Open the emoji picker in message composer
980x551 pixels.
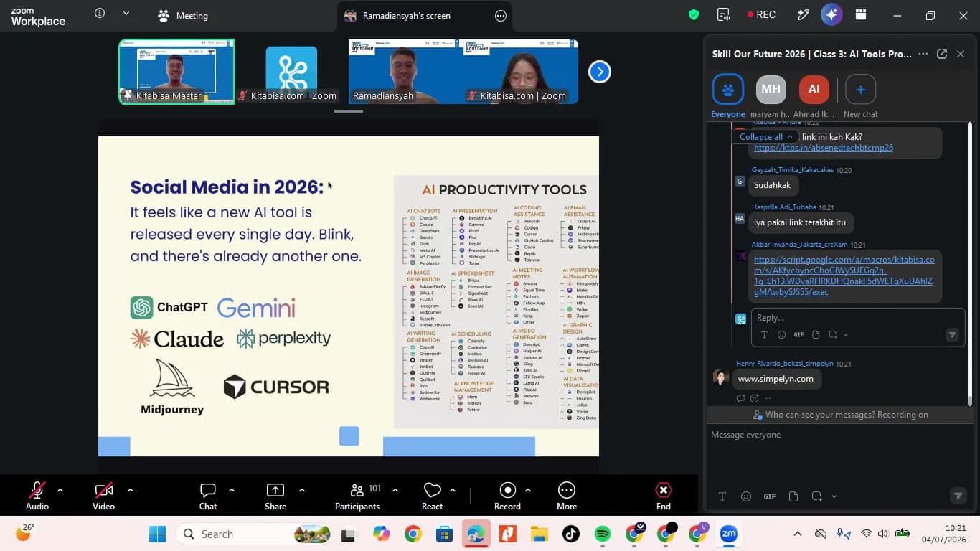[746, 496]
